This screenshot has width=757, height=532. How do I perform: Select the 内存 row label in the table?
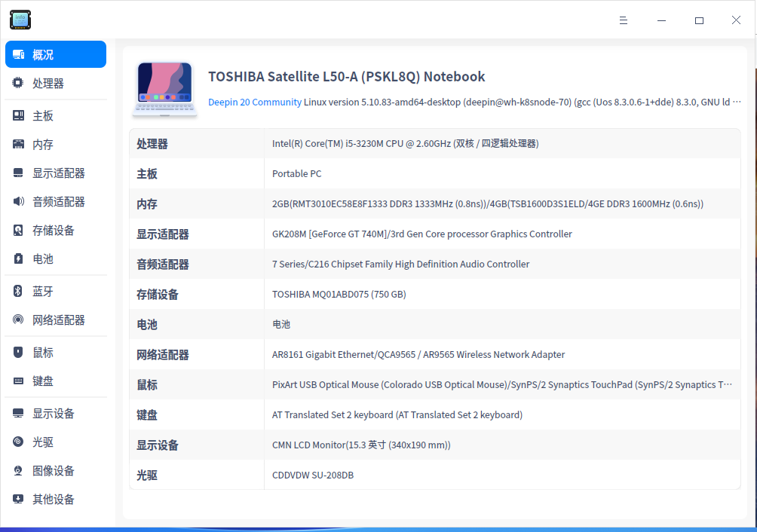[x=147, y=204]
